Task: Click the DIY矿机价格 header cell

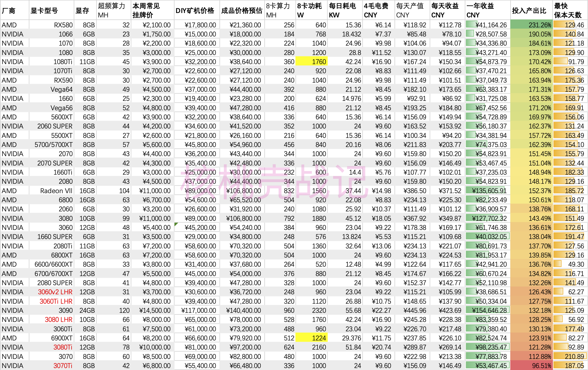Action: tap(197, 10)
